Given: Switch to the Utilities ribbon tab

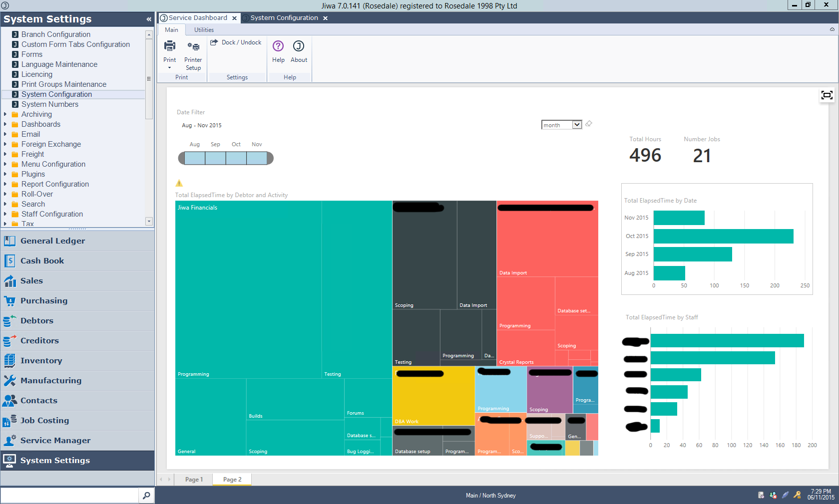Looking at the screenshot, I should (x=204, y=30).
